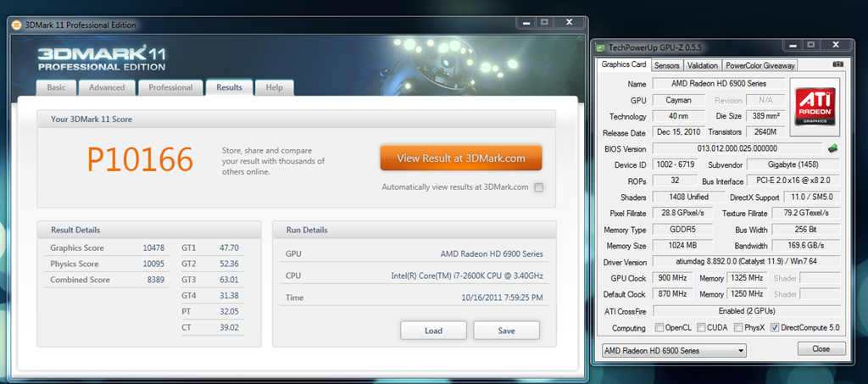
Task: Switch to the Basic tab
Action: tap(56, 87)
